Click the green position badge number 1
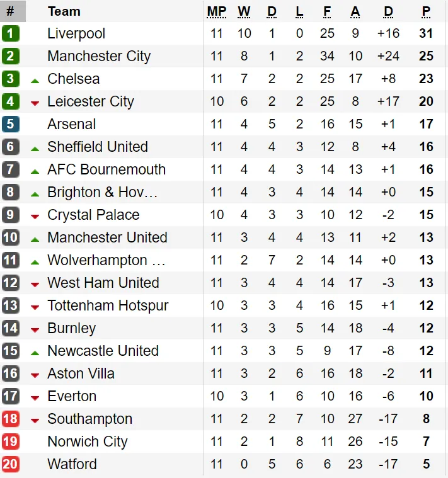The height and width of the screenshot is (478, 448). [x=11, y=33]
